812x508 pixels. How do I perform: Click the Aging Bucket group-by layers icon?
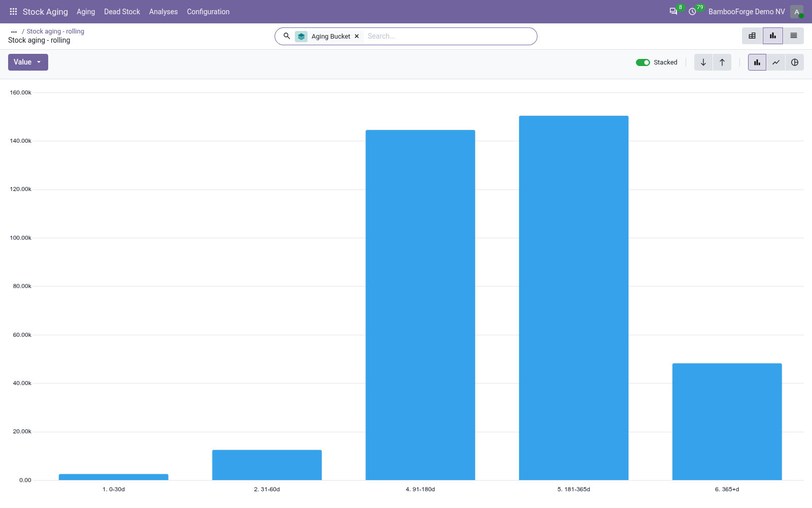(301, 37)
